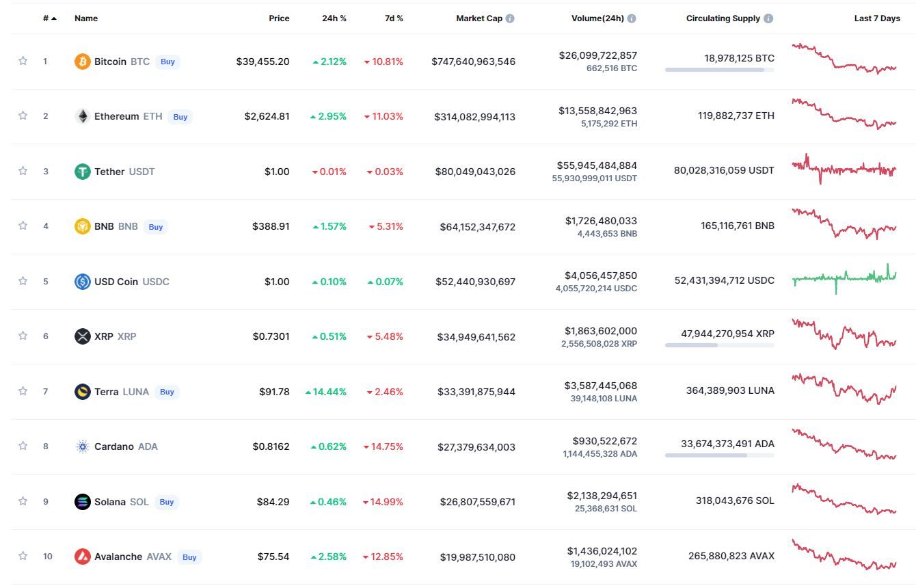The width and height of the screenshot is (916, 588).
Task: Open the Bitcoin name link
Action: (x=110, y=62)
